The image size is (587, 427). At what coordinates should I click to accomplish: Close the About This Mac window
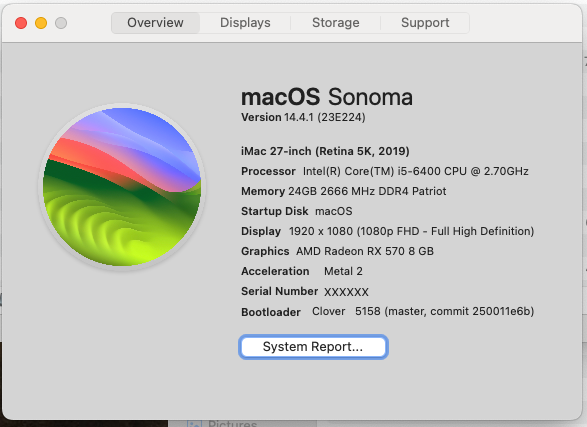point(21,23)
